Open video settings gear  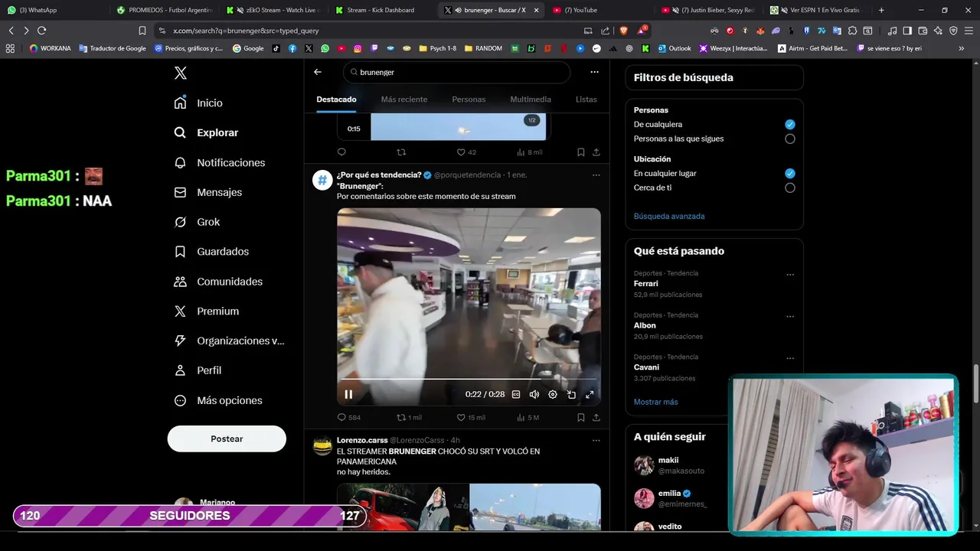tap(553, 394)
